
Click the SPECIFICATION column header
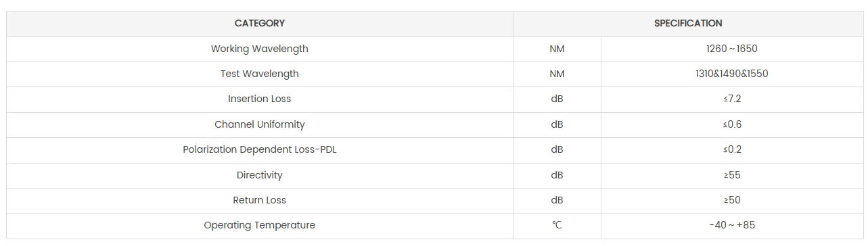(x=688, y=24)
